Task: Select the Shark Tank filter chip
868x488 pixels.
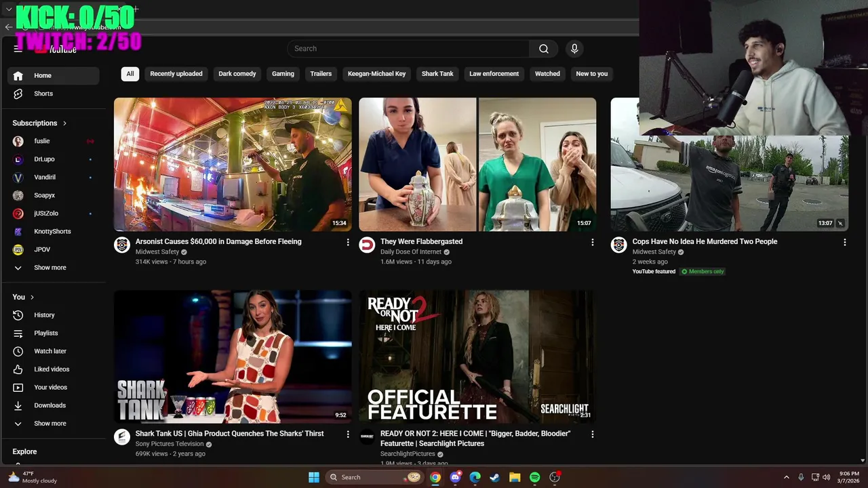Action: pyautogui.click(x=437, y=74)
